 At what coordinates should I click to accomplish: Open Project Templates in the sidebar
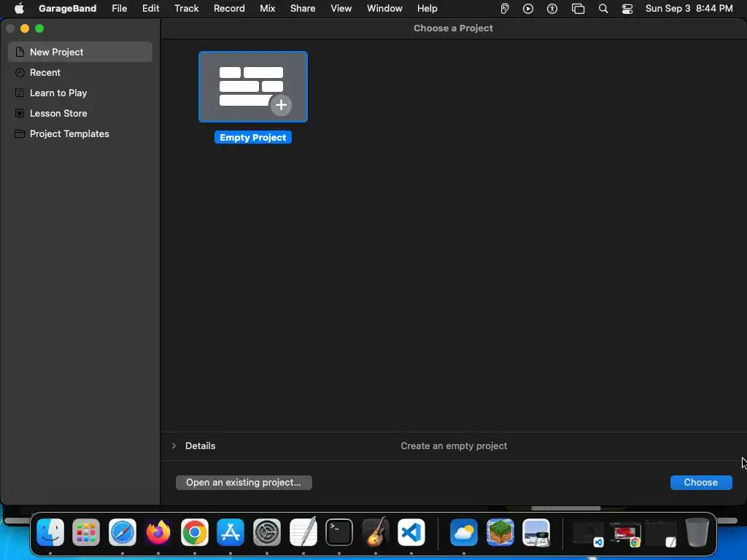80,134
